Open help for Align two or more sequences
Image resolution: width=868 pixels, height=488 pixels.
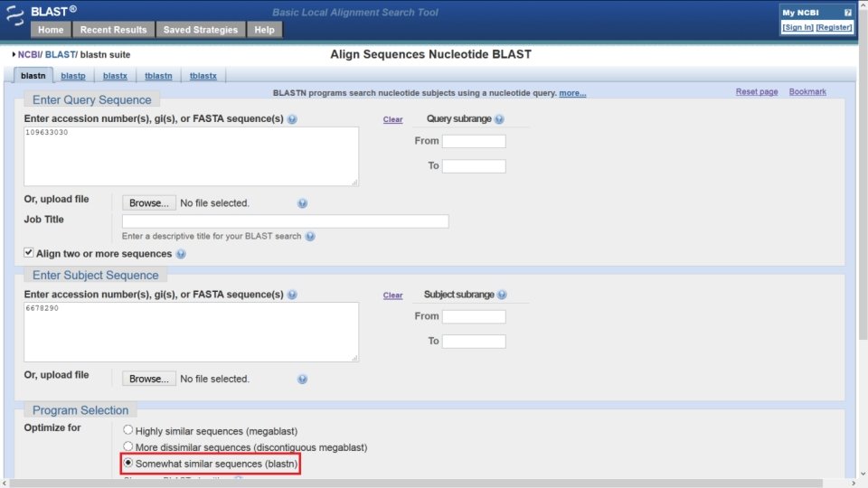pyautogui.click(x=181, y=254)
